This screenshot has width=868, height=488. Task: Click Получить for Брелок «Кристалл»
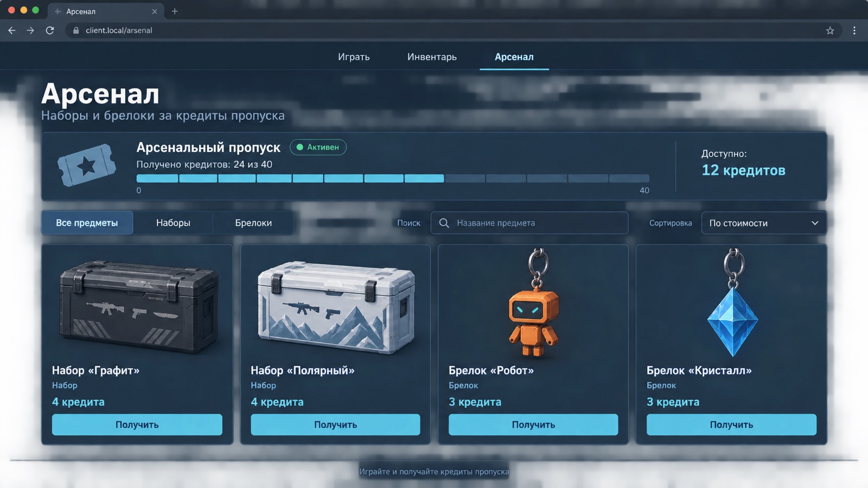click(x=731, y=425)
